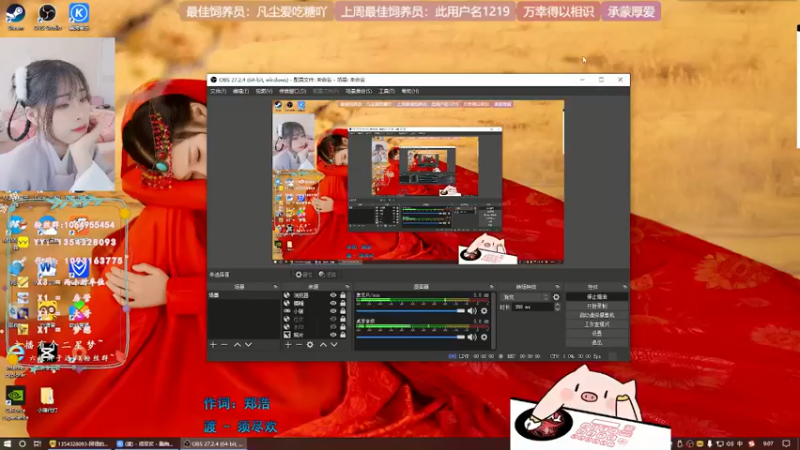Click the transition duration 300 ms field
The image size is (800, 450).
[x=533, y=307]
